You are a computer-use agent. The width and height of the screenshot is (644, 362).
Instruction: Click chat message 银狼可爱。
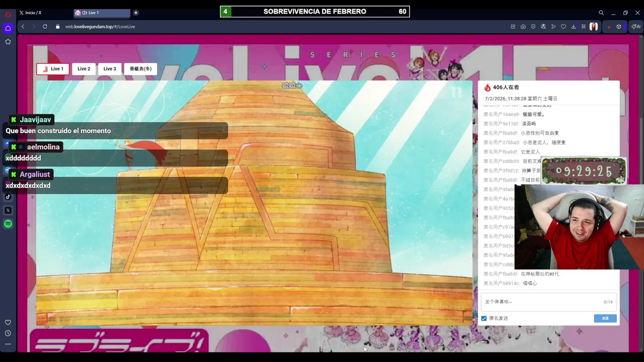[x=534, y=114]
